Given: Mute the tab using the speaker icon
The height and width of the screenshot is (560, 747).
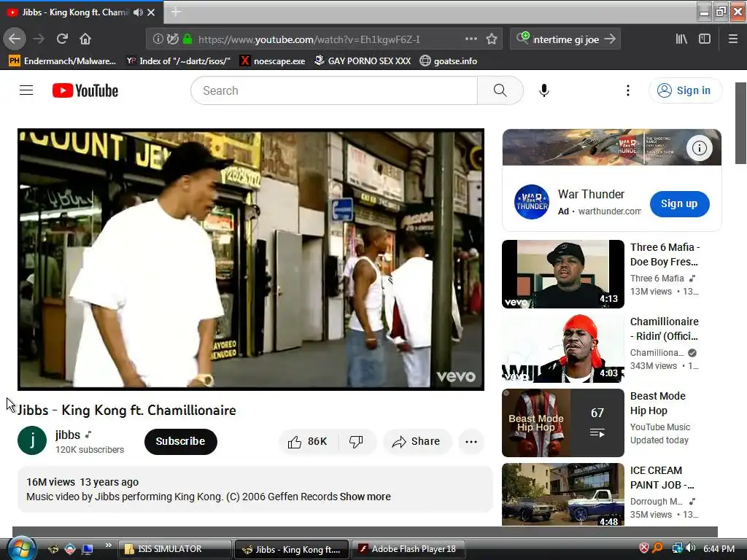Looking at the screenshot, I should (138, 12).
